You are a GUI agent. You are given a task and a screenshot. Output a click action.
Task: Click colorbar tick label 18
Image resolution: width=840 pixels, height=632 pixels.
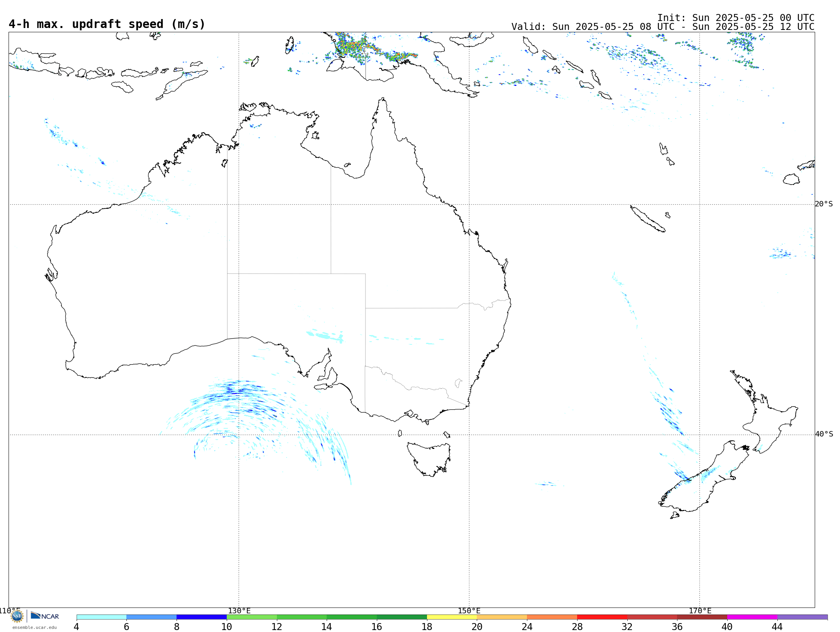(427, 627)
